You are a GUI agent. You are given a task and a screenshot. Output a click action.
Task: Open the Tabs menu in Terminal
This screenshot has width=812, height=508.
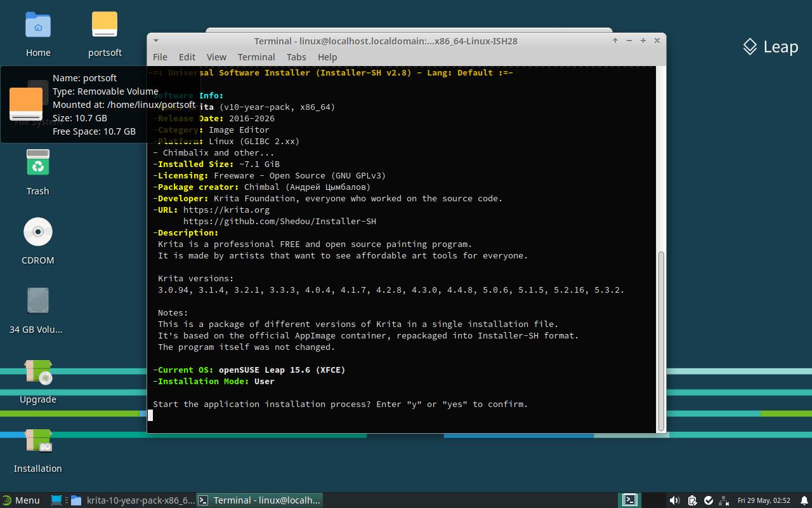click(x=296, y=57)
